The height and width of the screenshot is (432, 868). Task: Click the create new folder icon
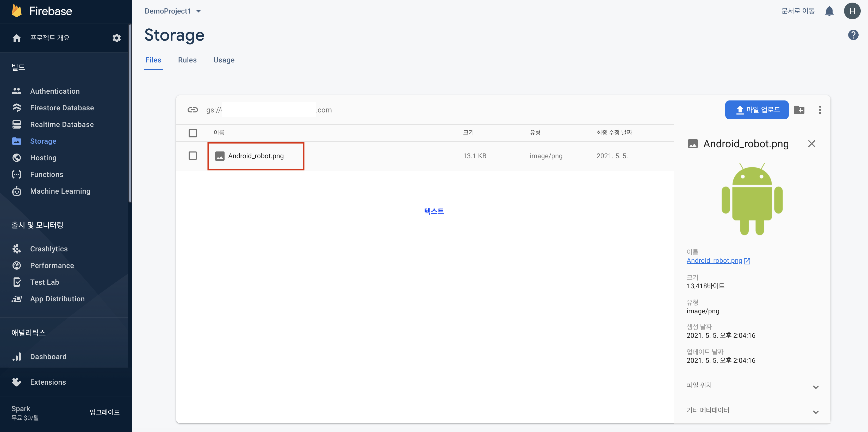click(x=799, y=110)
